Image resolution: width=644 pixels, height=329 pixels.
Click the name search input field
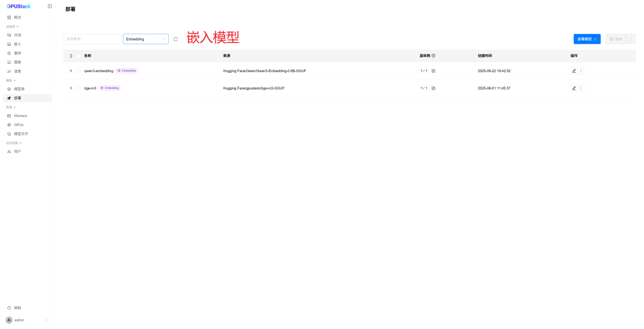tap(91, 39)
